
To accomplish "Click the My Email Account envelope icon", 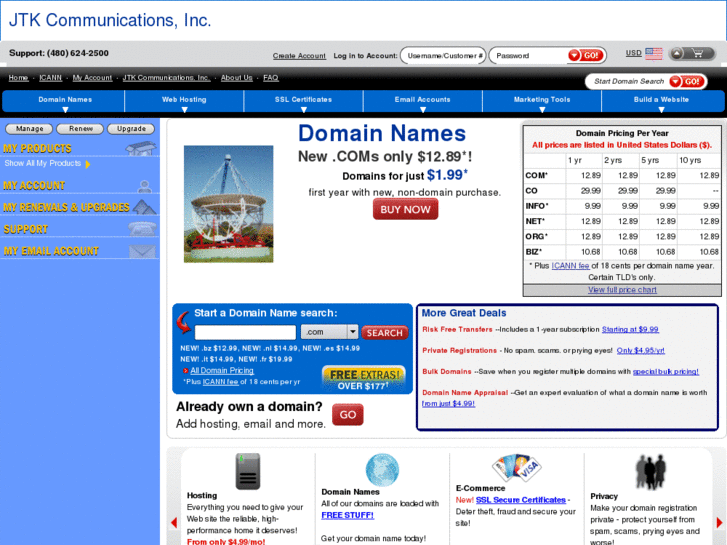I will [142, 250].
